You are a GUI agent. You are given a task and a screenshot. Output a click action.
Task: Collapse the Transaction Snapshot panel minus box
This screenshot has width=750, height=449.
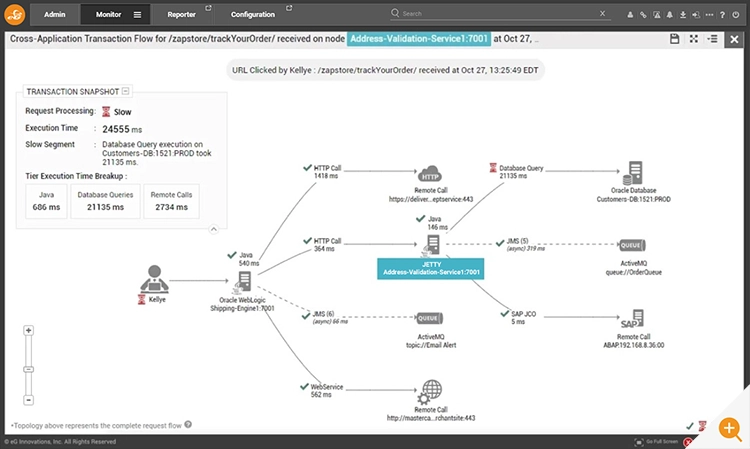[126, 91]
